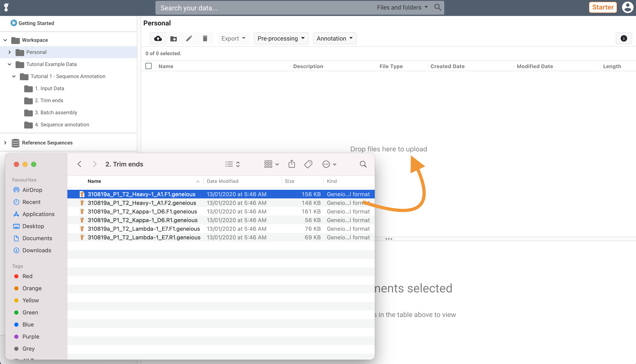Screen dimensions: 636x364
Task: Click the upload cloud icon
Action: 158,39
